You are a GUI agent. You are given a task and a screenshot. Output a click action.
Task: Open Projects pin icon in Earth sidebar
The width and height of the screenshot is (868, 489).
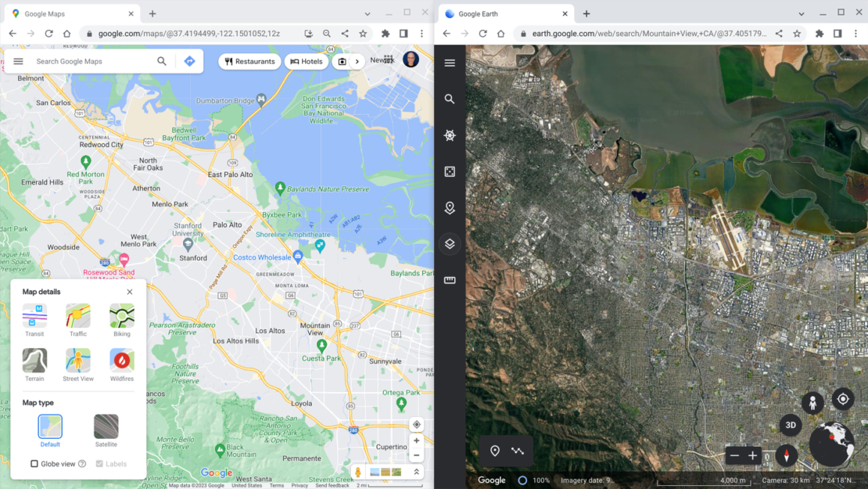pos(450,208)
